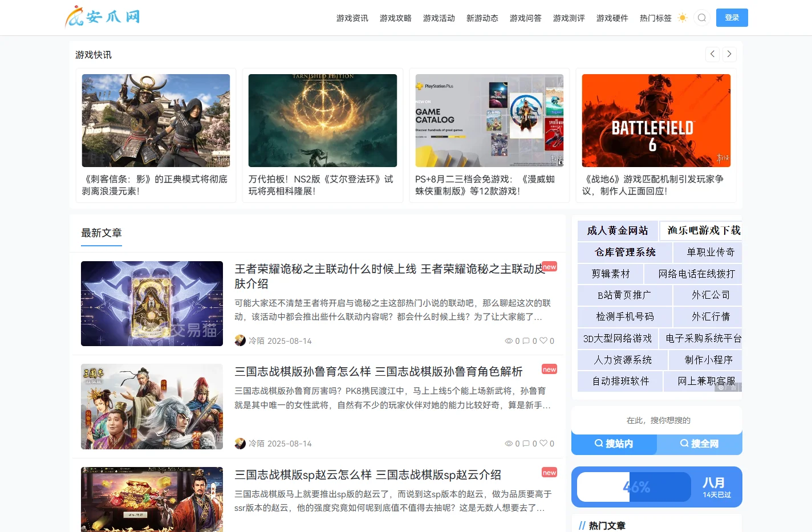Open the Elden Ring Tarnished Edition thumbnail

(x=323, y=120)
